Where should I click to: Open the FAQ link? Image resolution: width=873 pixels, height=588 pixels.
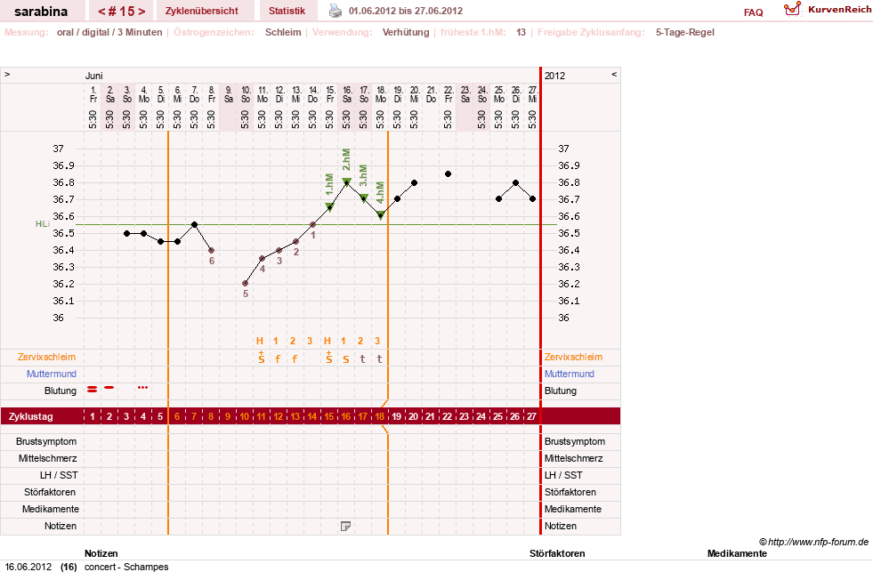tap(753, 12)
